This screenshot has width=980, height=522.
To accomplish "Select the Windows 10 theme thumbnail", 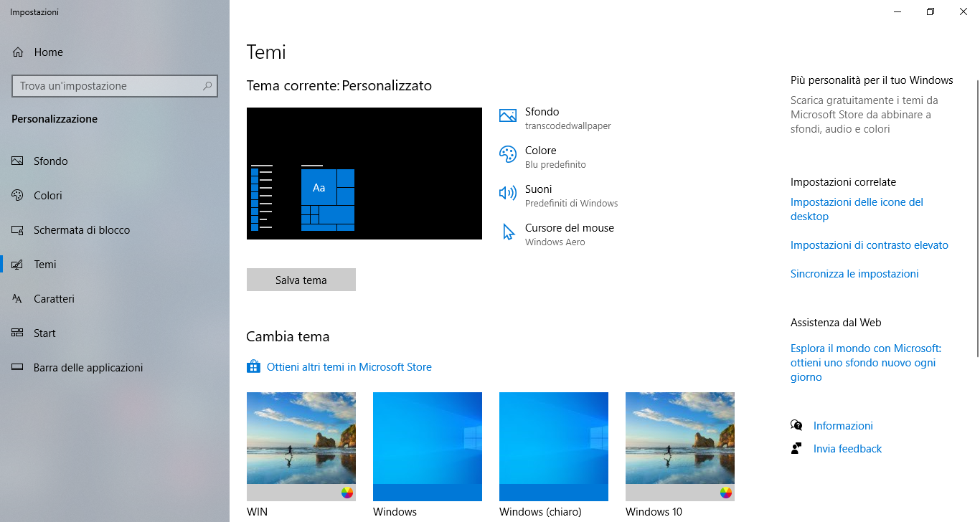I will coord(680,447).
